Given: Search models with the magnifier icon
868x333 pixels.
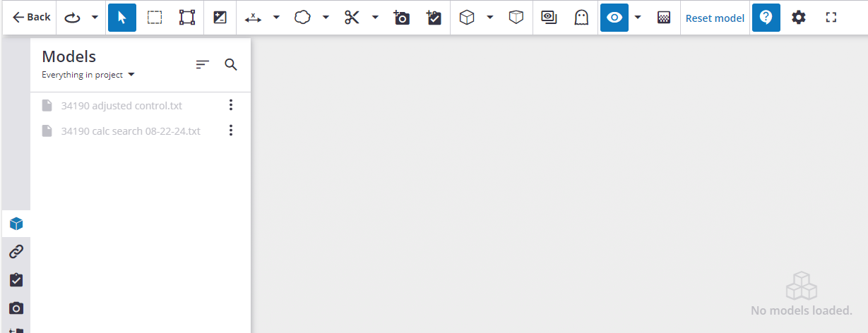Looking at the screenshot, I should tap(231, 65).
